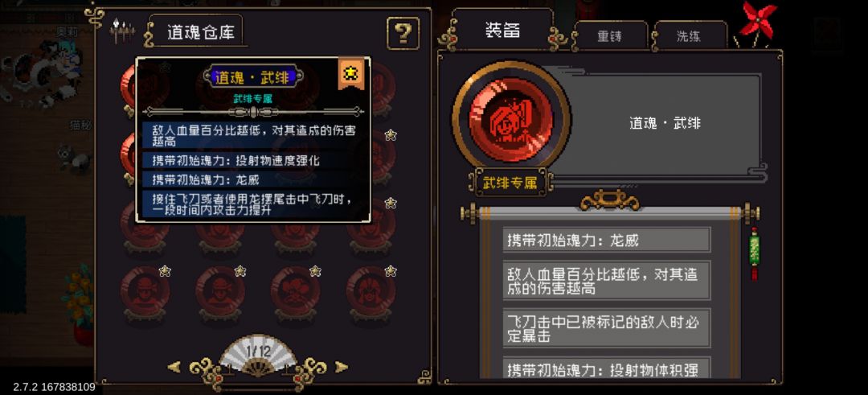This screenshot has height=395, width=868.
Task: Click the 武绯专属 label button
Action: pyautogui.click(x=510, y=183)
